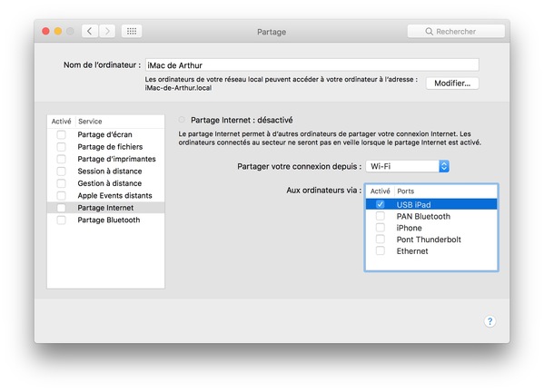
Task: Click the red close window button
Action: 45,31
